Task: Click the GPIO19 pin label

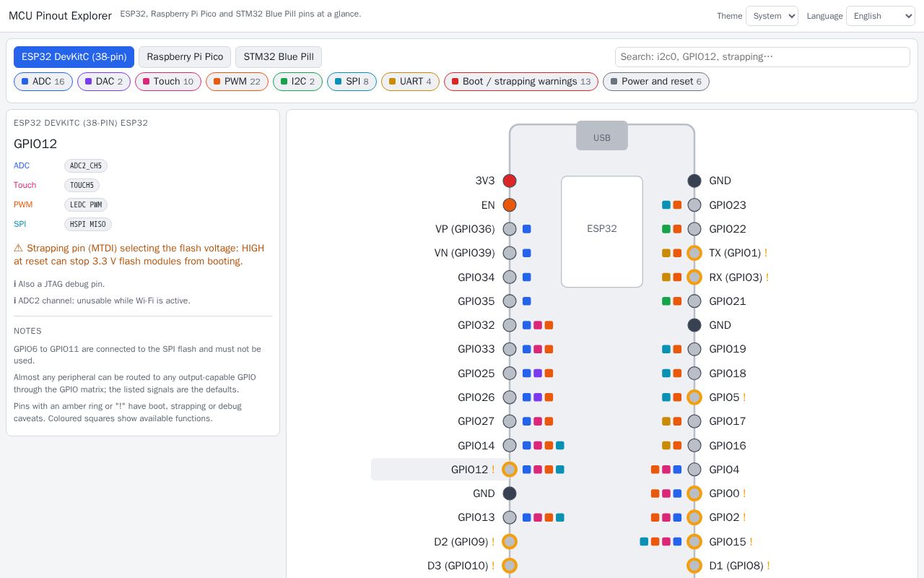Action: point(728,349)
